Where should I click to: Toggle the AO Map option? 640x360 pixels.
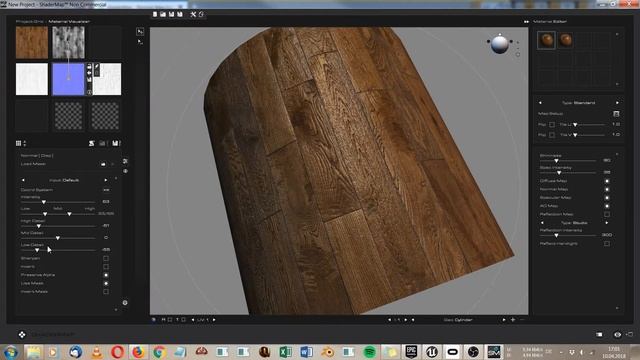pyautogui.click(x=607, y=206)
